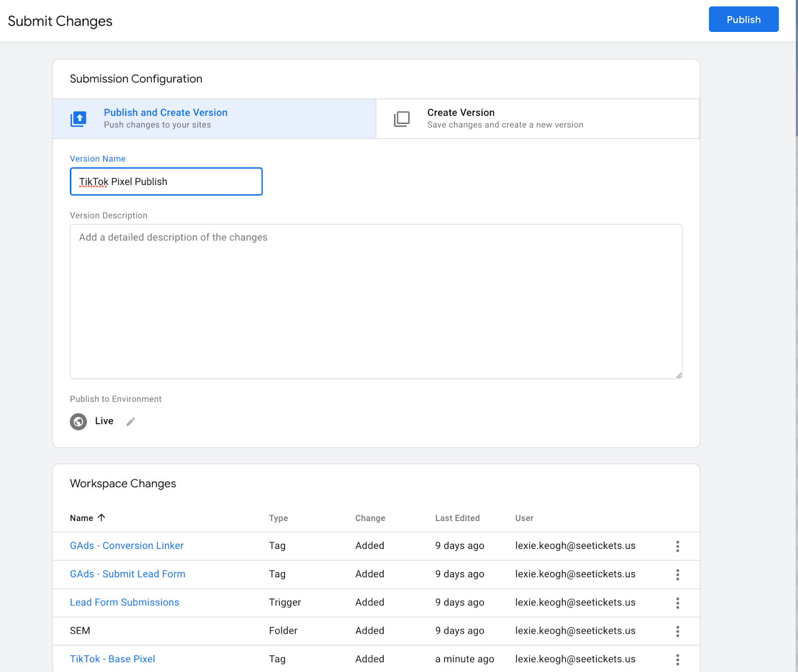Viewport: 798px width, 672px height.
Task: Open more options for SEM folder
Action: [x=677, y=631]
